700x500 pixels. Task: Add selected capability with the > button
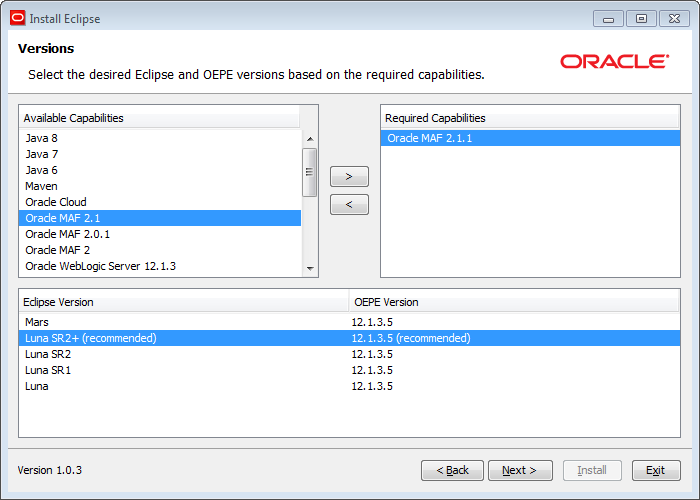click(x=349, y=176)
